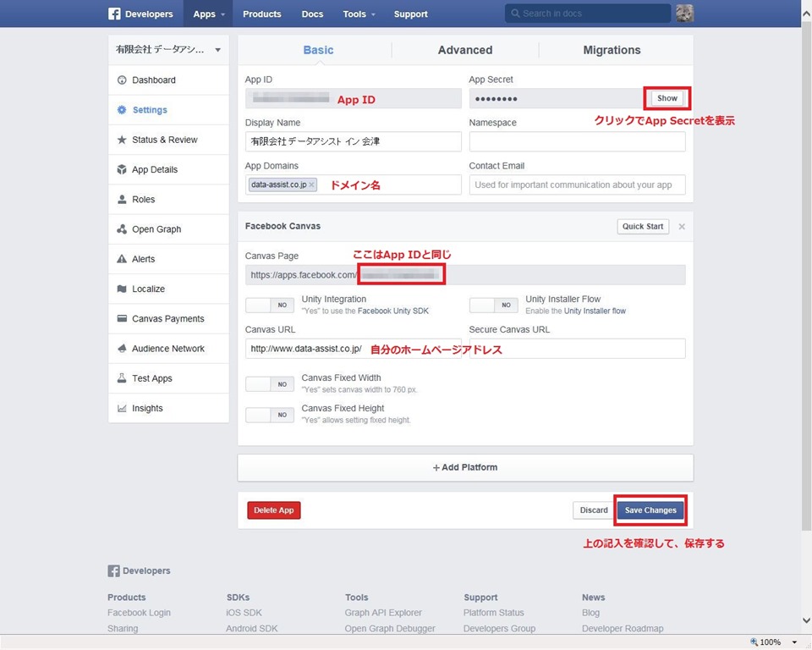Open the Platform Status footer link
This screenshot has height=650, width=812.
[493, 613]
